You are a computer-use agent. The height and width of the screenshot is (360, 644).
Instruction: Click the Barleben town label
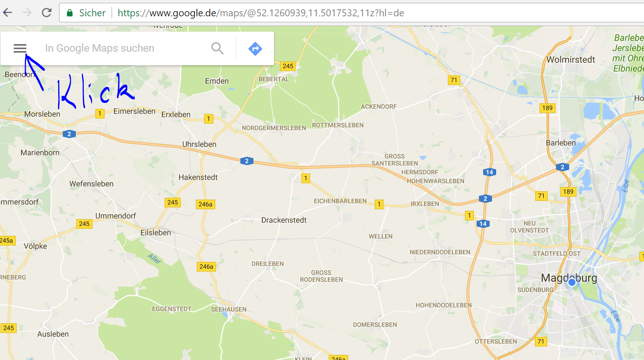coord(561,143)
